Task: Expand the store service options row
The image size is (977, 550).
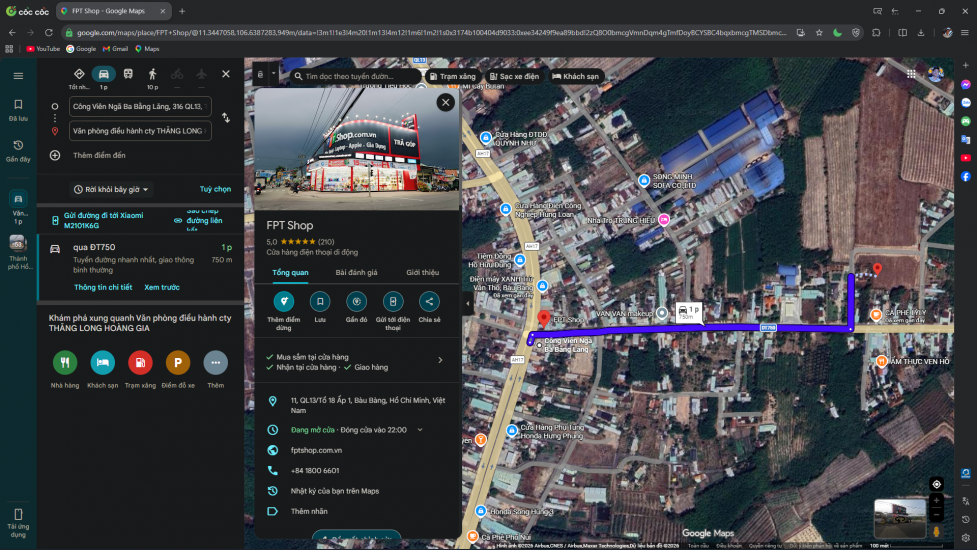Action: tap(440, 360)
